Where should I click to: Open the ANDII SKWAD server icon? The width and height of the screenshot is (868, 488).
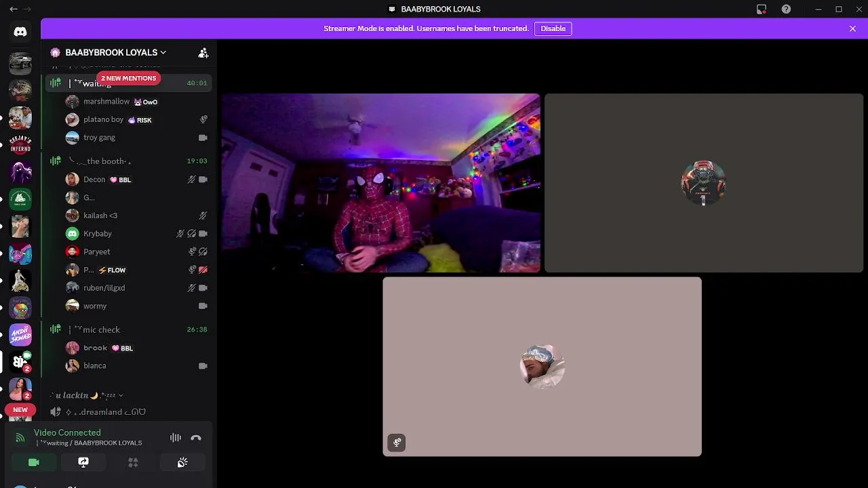[x=20, y=335]
